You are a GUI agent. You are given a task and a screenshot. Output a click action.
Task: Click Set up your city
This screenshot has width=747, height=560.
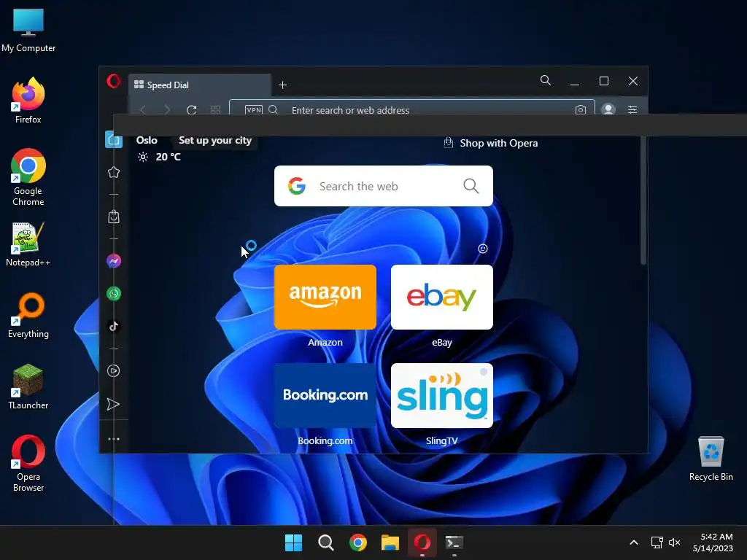[x=215, y=141]
